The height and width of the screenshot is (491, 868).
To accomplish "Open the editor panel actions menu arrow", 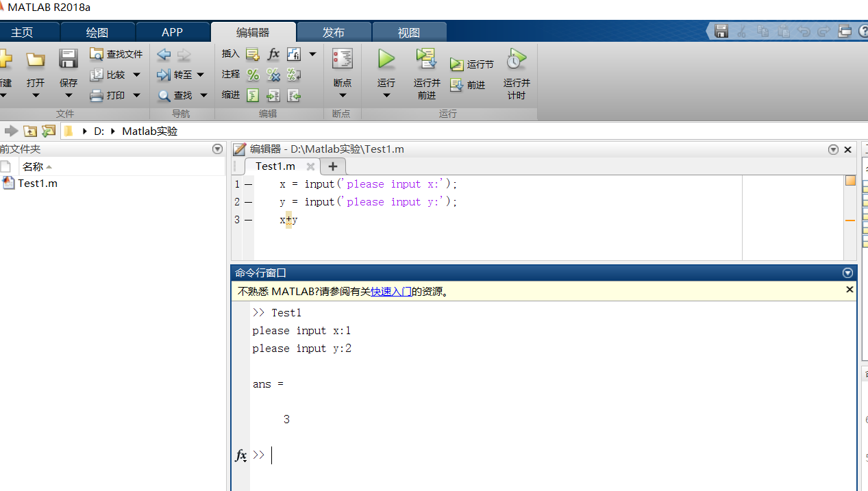I will pos(833,149).
